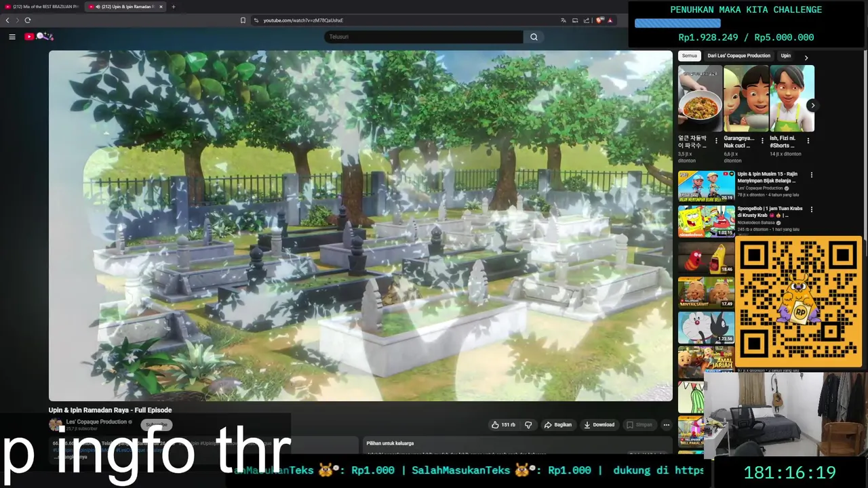Click the Les' Copaque channel avatar
Image resolution: width=868 pixels, height=488 pixels.
56,425
